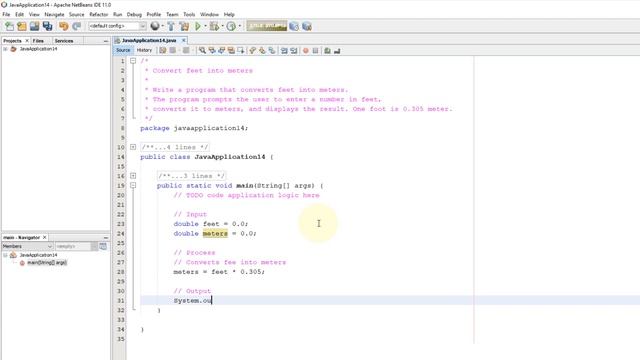Screen dimensions: 640x360
Task: Click the Shift Line Right icon
Action: [293, 51]
